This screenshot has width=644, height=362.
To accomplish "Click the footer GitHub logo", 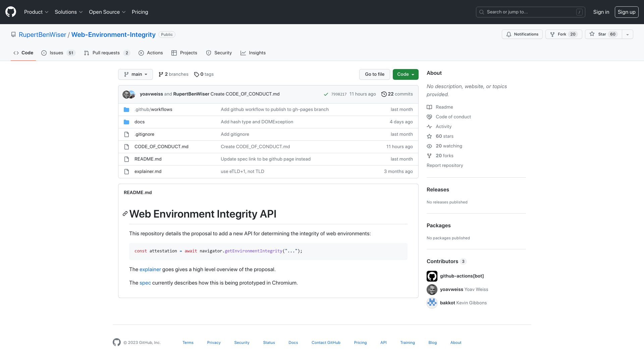I will click(117, 342).
